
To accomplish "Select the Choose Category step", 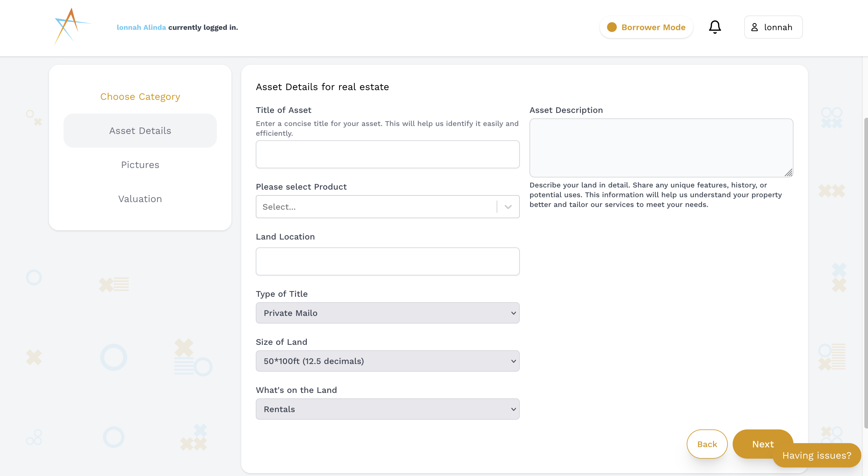I will pos(140,96).
